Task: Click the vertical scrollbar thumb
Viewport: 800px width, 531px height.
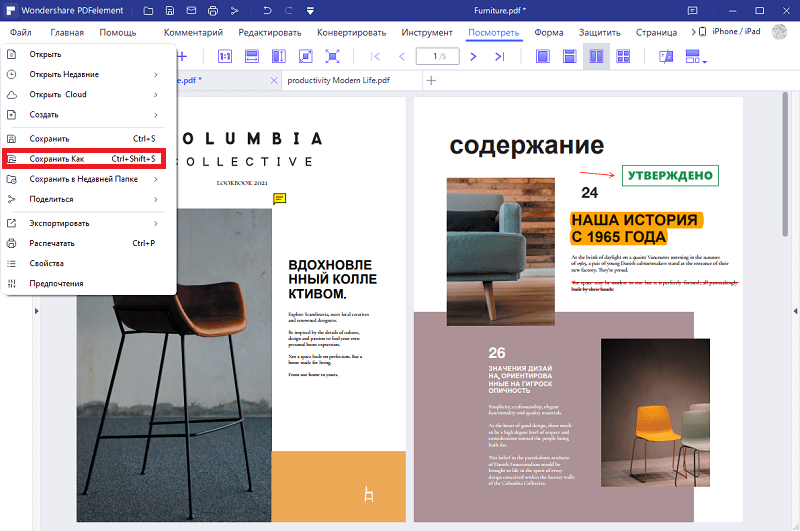Action: pyautogui.click(x=785, y=164)
